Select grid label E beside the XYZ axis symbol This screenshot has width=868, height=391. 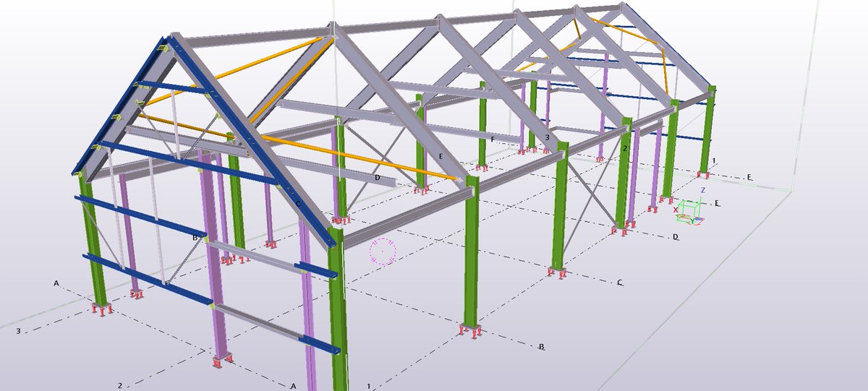tap(718, 204)
